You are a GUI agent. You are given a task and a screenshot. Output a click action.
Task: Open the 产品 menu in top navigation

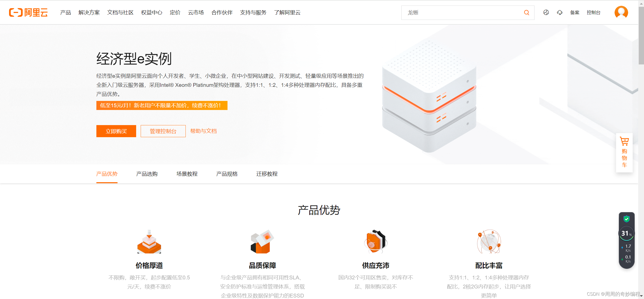(65, 12)
